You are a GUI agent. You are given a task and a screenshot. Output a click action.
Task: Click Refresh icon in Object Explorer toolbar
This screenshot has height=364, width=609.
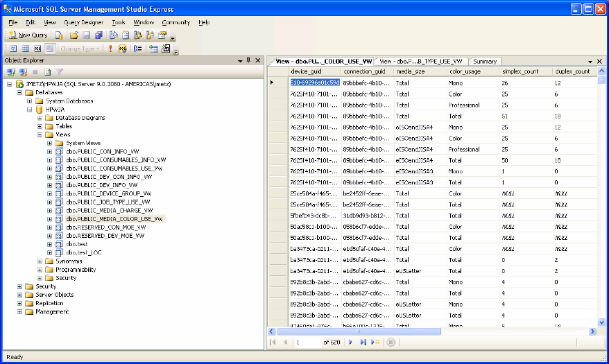tap(48, 72)
